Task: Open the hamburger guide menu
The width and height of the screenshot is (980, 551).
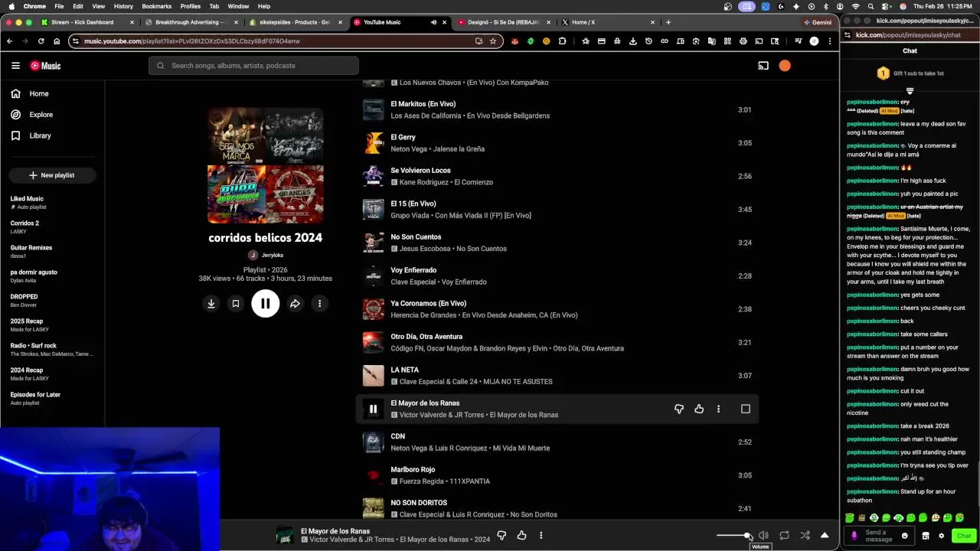Action: click(x=15, y=66)
